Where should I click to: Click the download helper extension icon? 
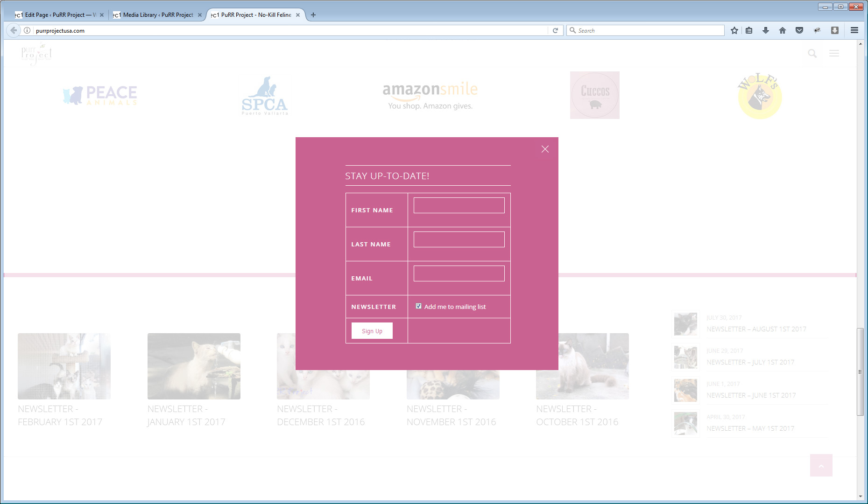pos(835,30)
